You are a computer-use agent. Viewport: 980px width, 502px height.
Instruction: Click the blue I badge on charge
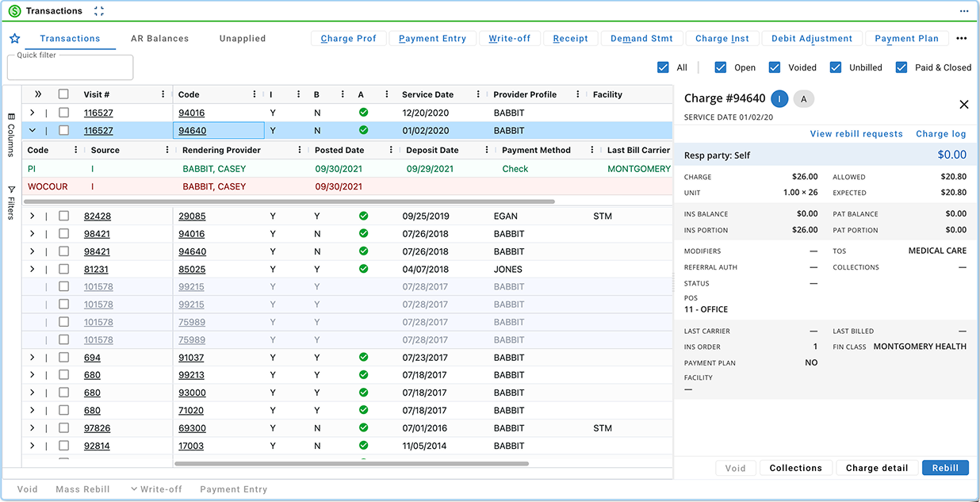(x=779, y=99)
